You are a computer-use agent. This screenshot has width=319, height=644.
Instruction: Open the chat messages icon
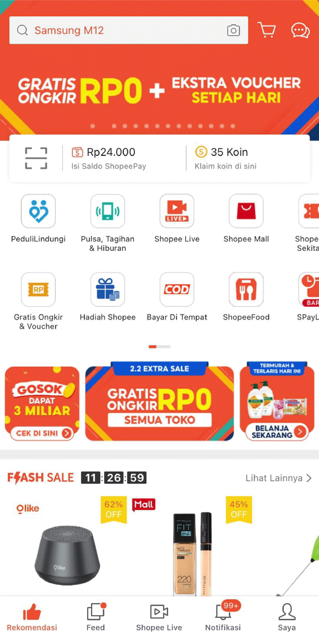pos(300,30)
